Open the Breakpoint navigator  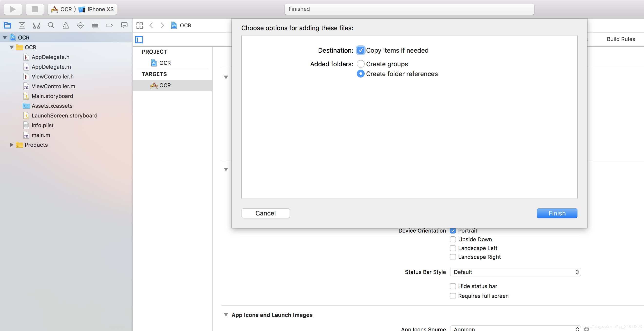pos(109,25)
